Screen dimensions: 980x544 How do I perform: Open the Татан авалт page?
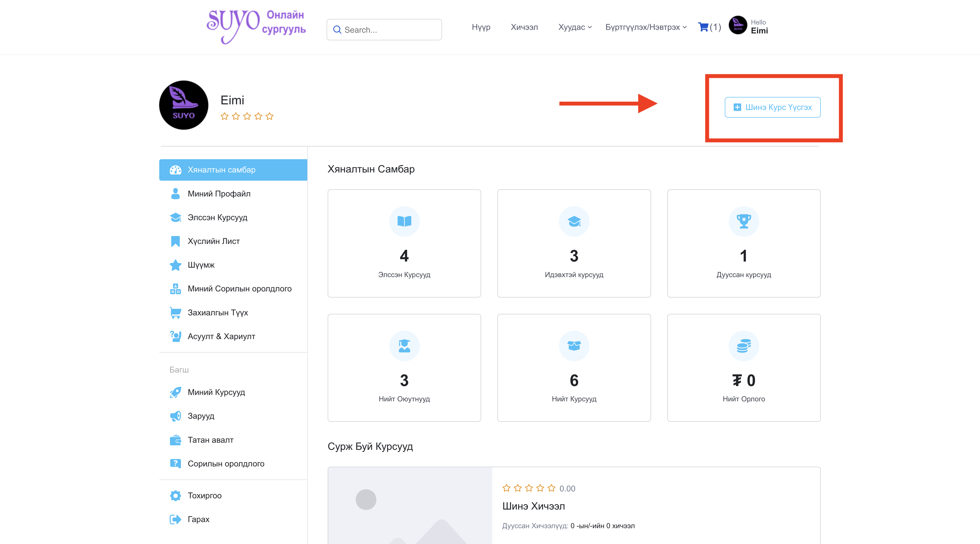(x=233, y=440)
